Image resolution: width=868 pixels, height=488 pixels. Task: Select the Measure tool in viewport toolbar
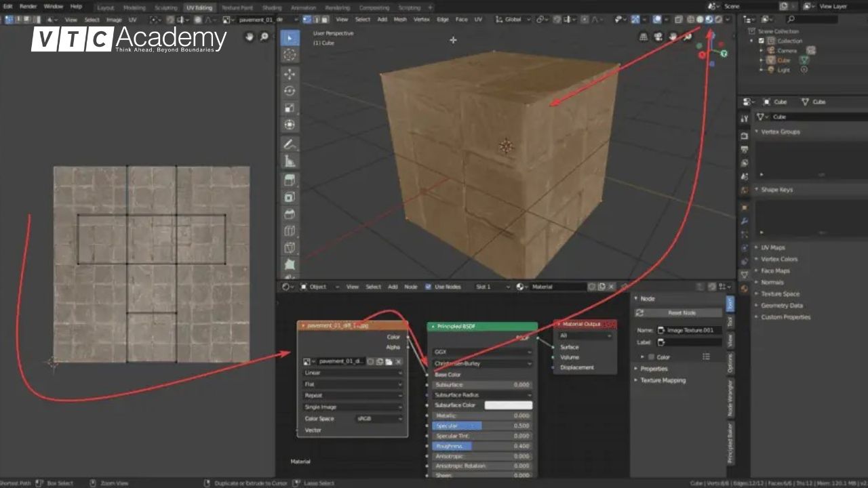coord(290,161)
